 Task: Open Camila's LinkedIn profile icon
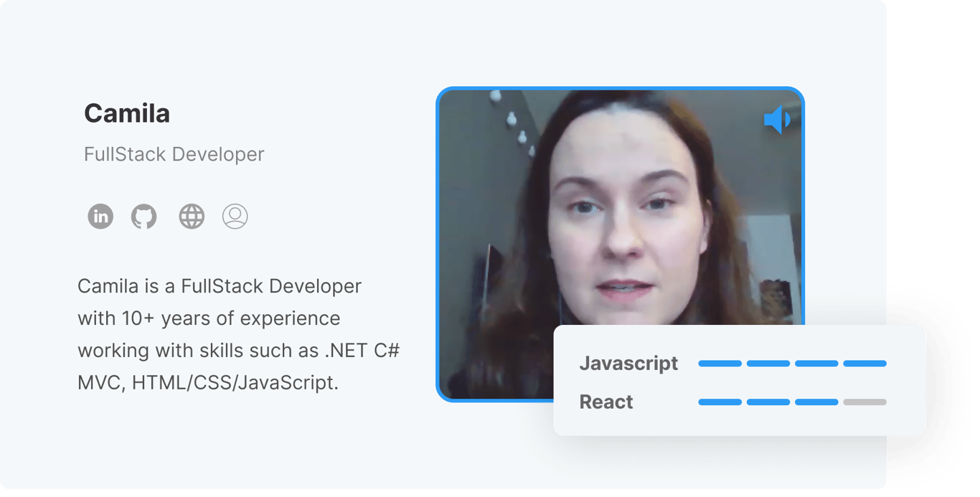100,216
